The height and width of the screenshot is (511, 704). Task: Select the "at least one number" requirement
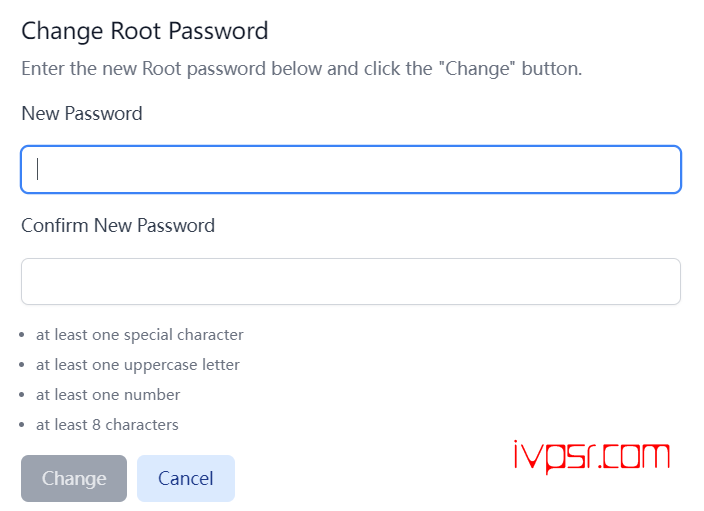(108, 395)
